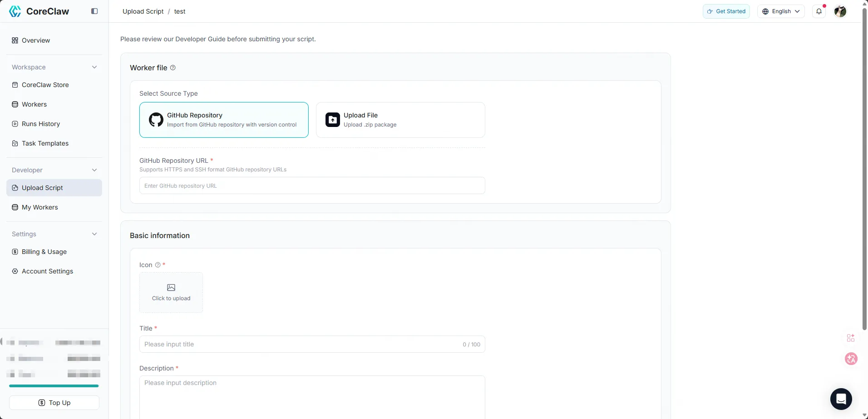Open Task Templates
The height and width of the screenshot is (419, 868).
pyautogui.click(x=54, y=143)
